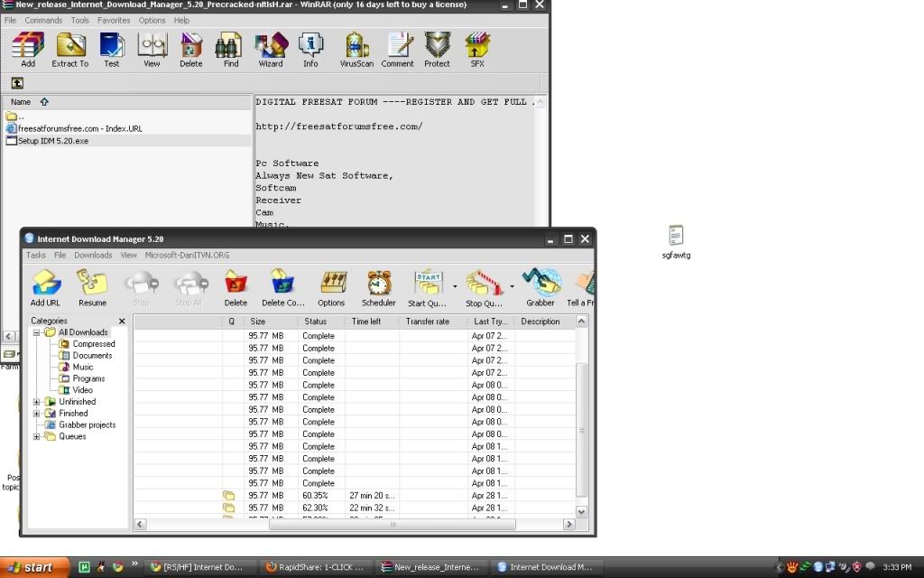
Task: Click Add URL in Internet Download Manager
Action: point(45,288)
